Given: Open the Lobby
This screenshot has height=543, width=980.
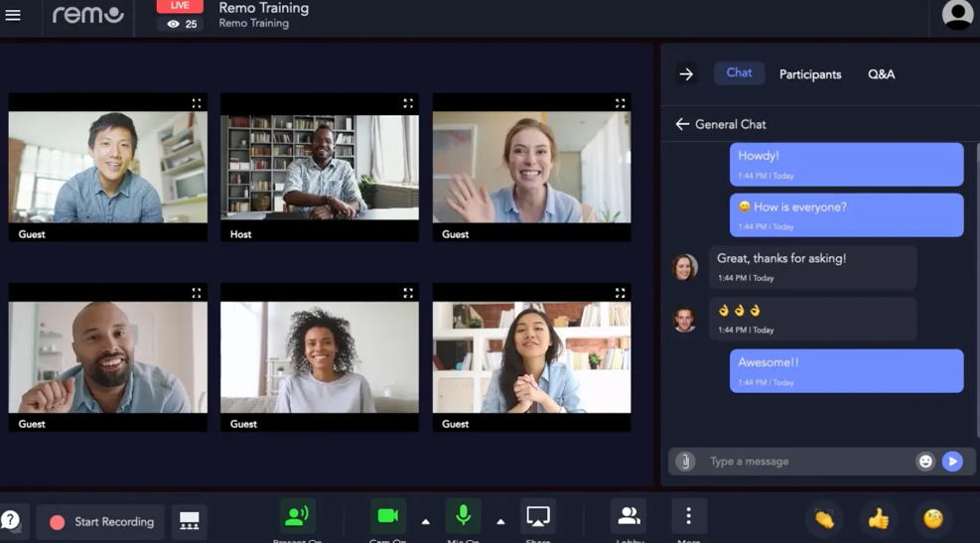Looking at the screenshot, I should (629, 517).
